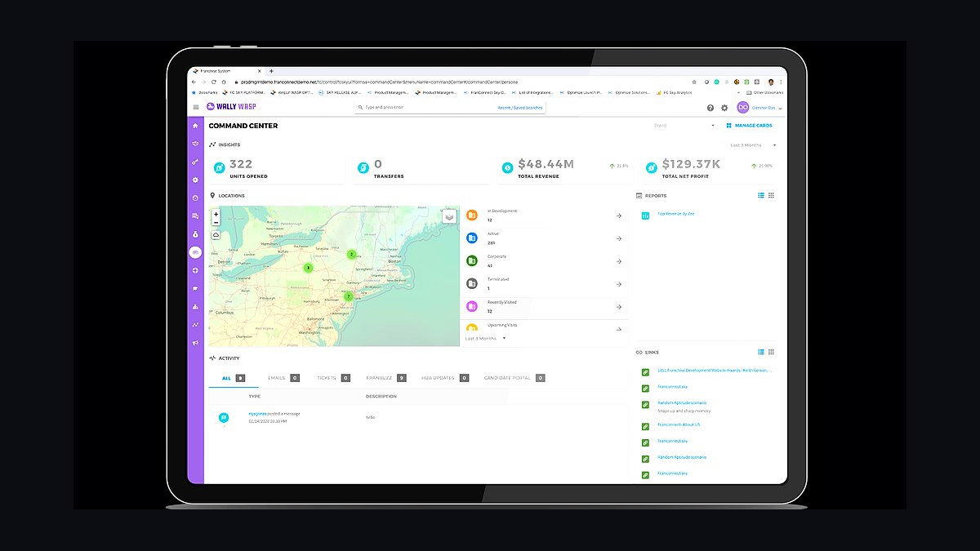Open the Insights Last 3 Months dropdown

[753, 145]
